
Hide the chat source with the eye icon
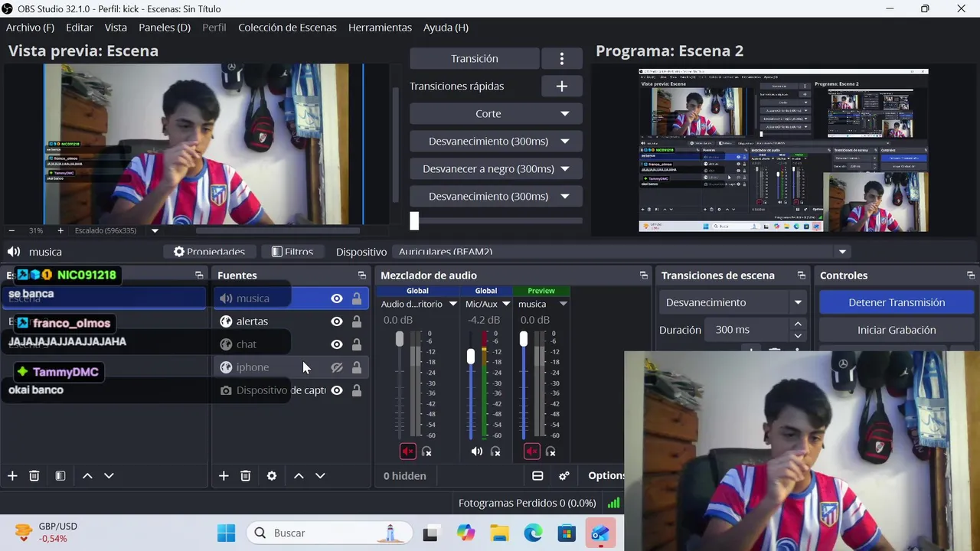(x=337, y=344)
